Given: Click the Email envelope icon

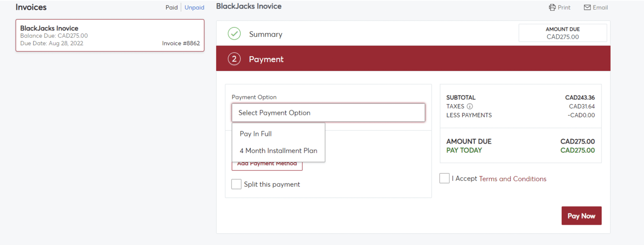Looking at the screenshot, I should 587,7.
